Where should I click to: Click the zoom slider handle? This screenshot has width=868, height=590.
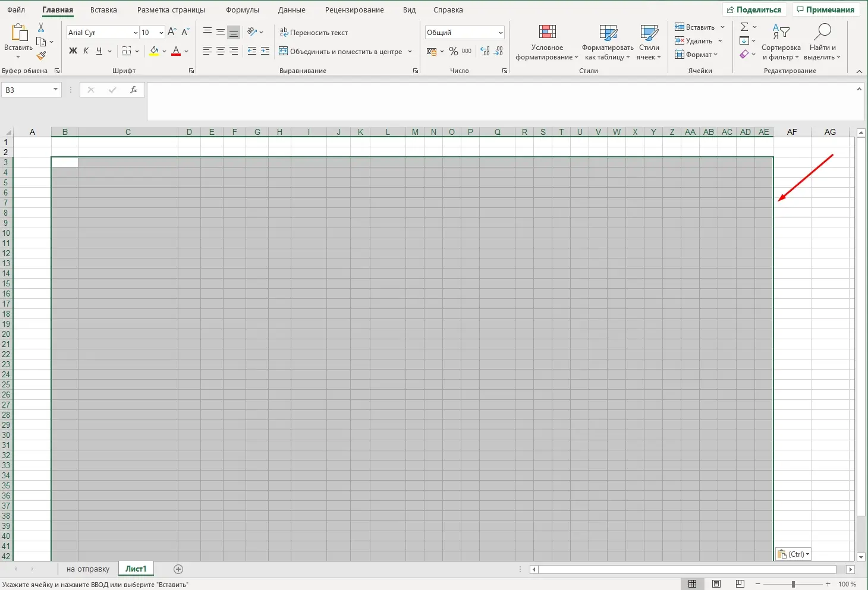(x=793, y=584)
